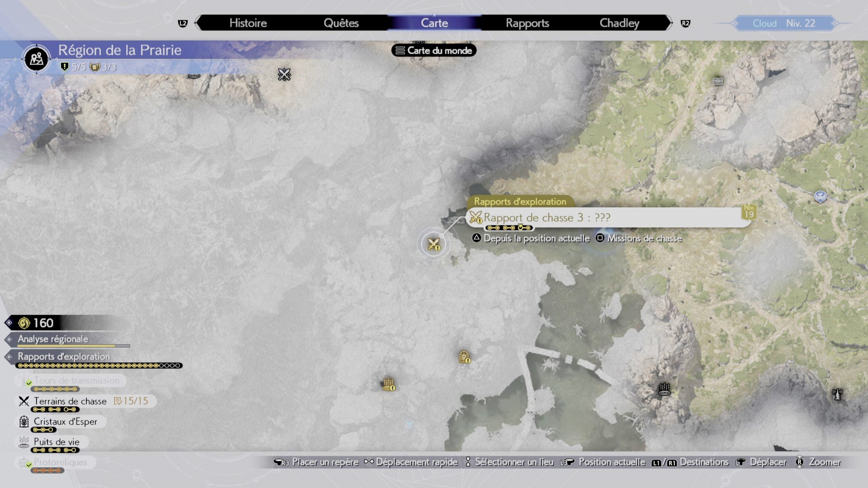
Task: Select the treasure chest icon on map
Action: coord(718,81)
